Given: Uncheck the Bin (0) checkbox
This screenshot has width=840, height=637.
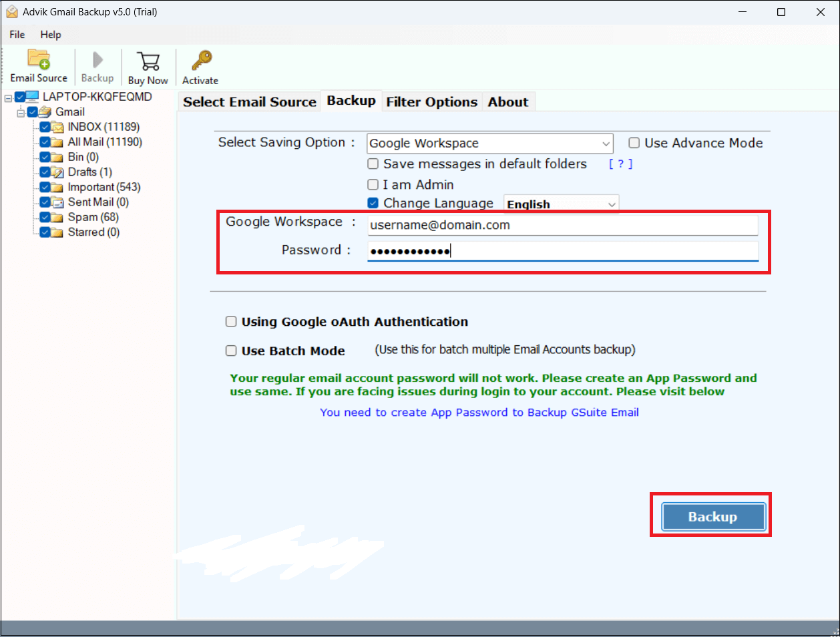Looking at the screenshot, I should pos(45,158).
